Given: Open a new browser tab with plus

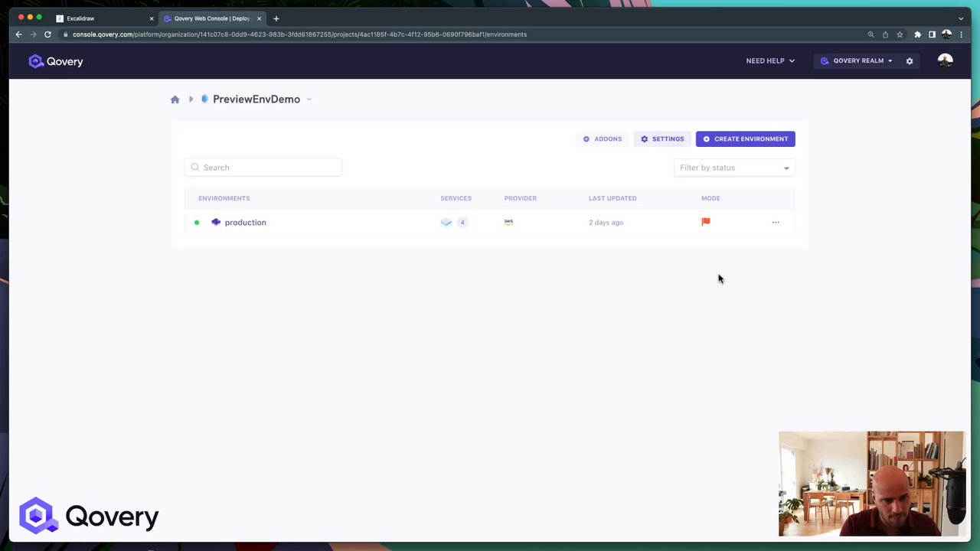Looking at the screenshot, I should 276,18.
